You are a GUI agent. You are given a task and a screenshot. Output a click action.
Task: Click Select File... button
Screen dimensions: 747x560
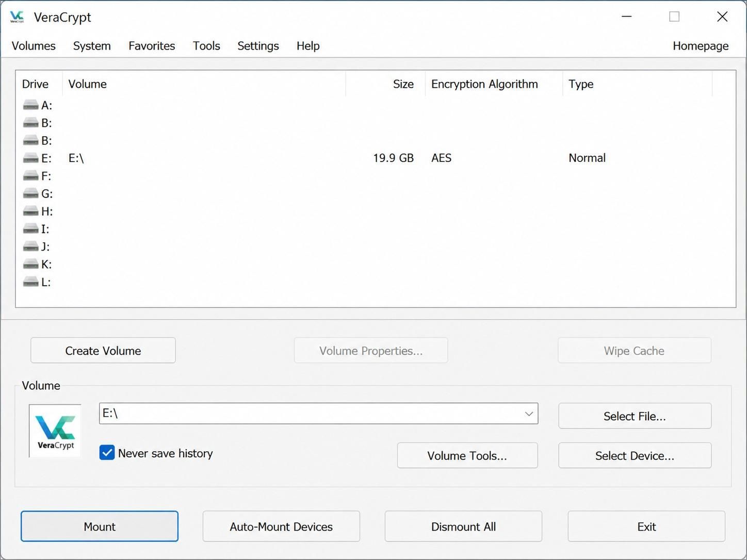click(x=635, y=416)
